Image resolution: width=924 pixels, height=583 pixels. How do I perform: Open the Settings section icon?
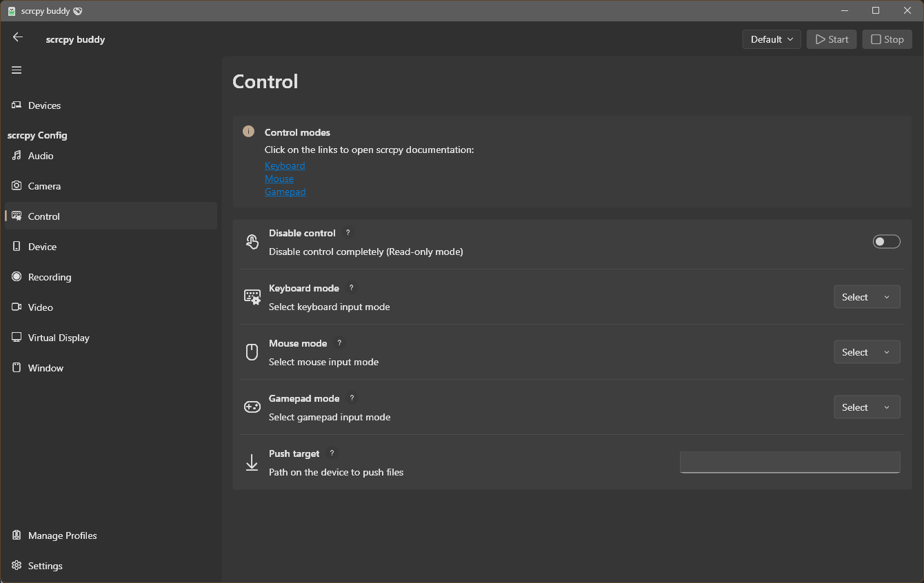coord(15,565)
